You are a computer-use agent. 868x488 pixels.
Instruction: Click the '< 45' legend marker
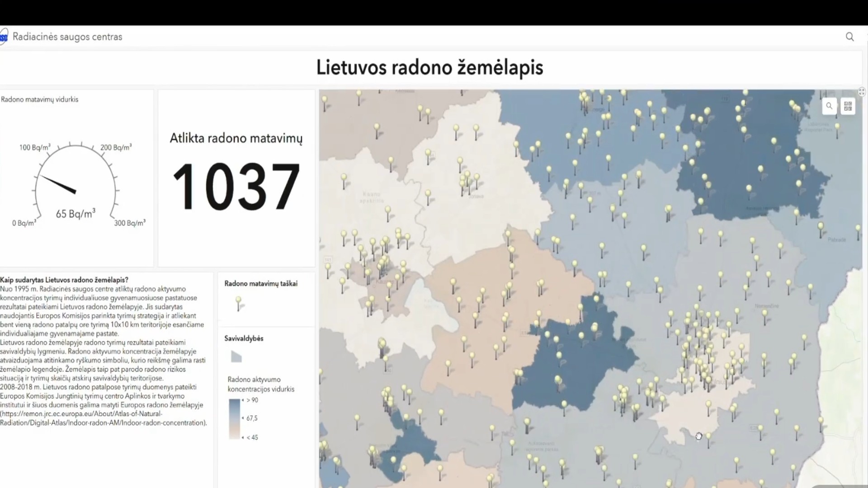(x=252, y=437)
